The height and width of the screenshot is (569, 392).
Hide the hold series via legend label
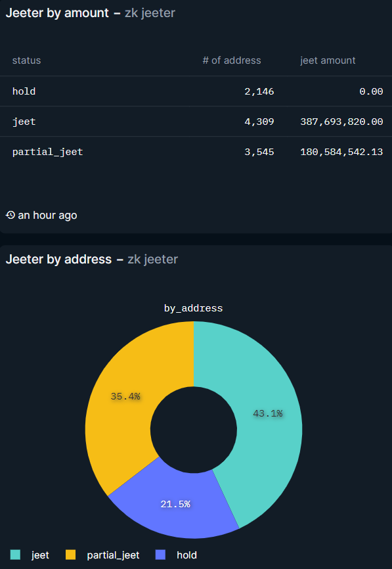[186, 555]
